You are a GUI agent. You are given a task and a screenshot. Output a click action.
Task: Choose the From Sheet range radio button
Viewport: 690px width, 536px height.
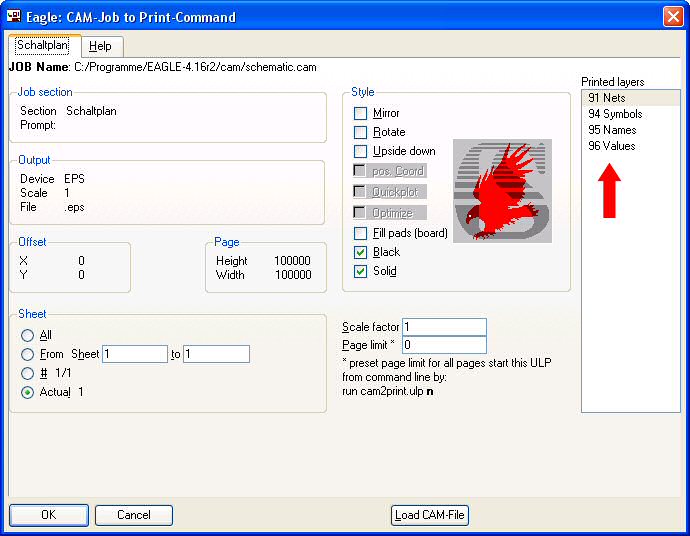pos(27,354)
